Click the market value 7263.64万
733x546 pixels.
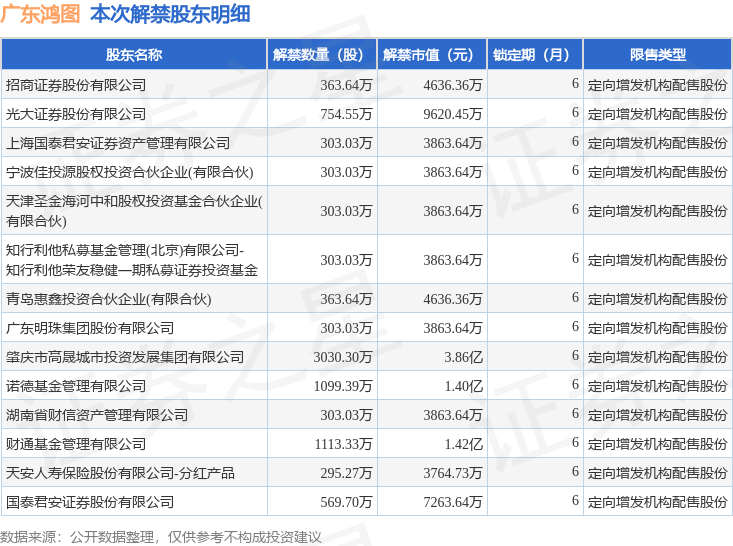[x=453, y=502]
